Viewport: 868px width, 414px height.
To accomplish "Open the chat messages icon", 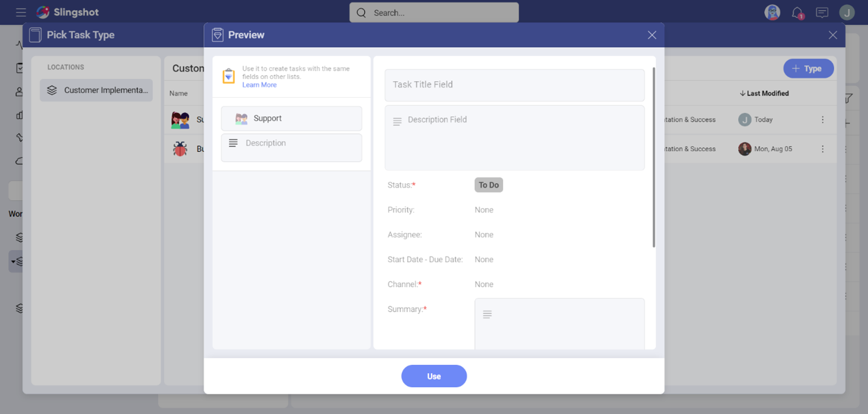I will pyautogui.click(x=822, y=13).
